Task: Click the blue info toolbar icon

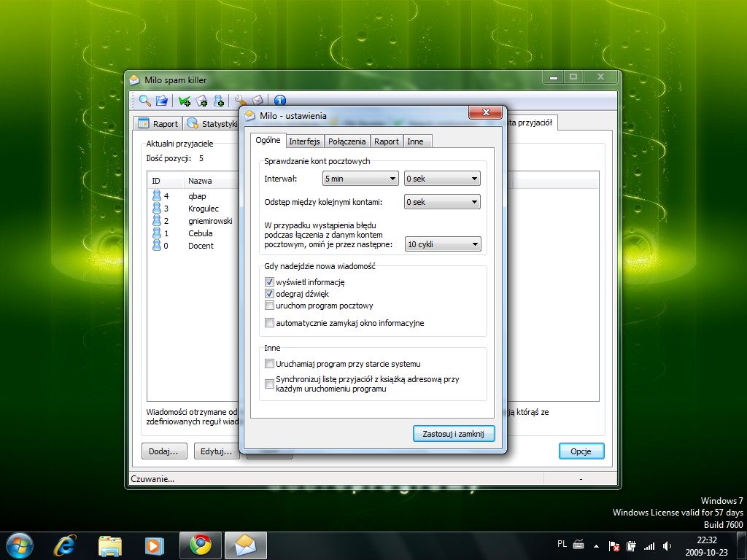Action: (280, 101)
